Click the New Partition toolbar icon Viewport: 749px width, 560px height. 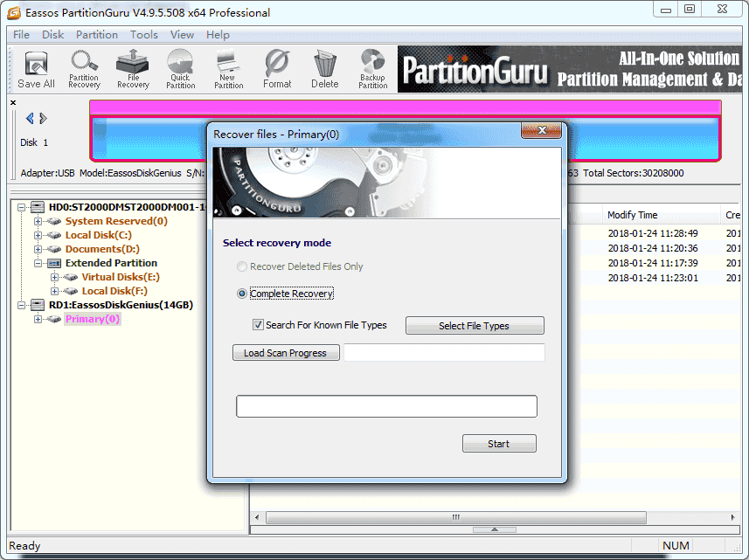228,70
